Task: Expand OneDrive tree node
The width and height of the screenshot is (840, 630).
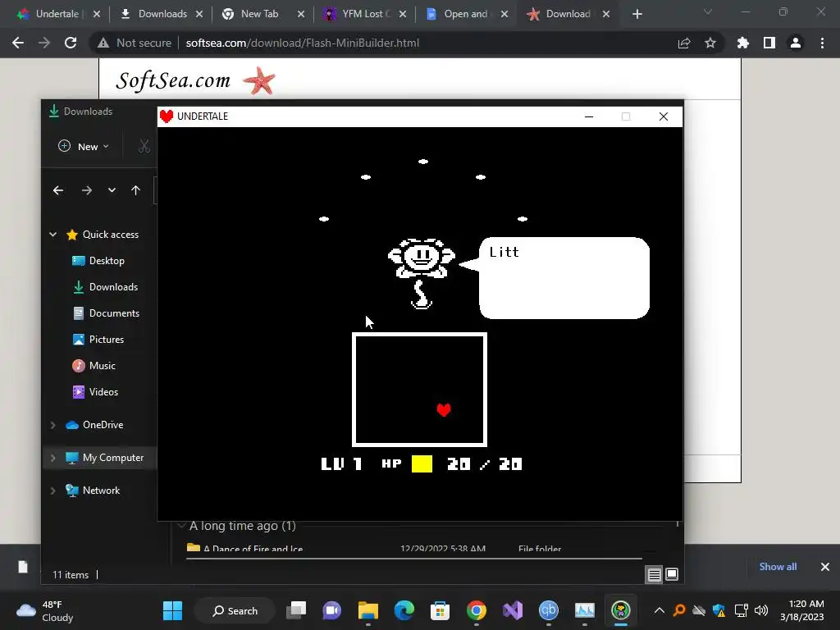Action: click(53, 425)
